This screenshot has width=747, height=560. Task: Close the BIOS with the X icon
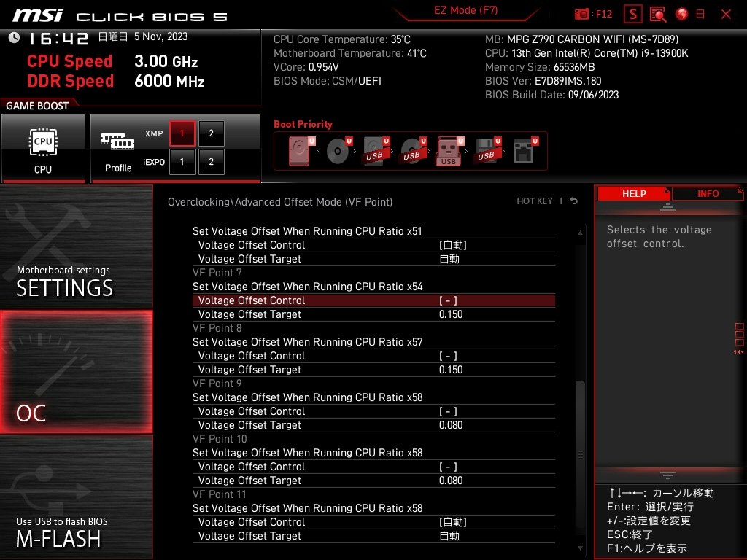pos(726,15)
